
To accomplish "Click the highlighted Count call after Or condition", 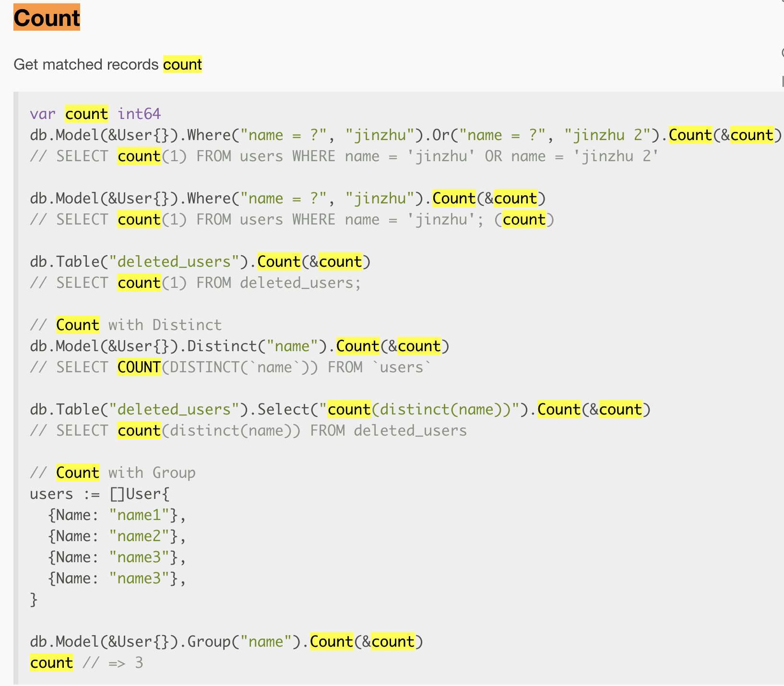I will (690, 135).
